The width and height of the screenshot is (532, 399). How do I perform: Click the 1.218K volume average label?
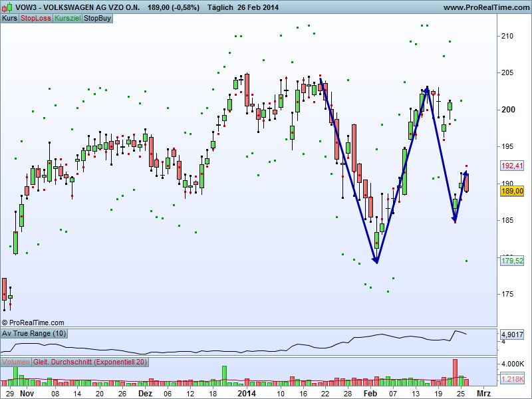[x=512, y=378]
